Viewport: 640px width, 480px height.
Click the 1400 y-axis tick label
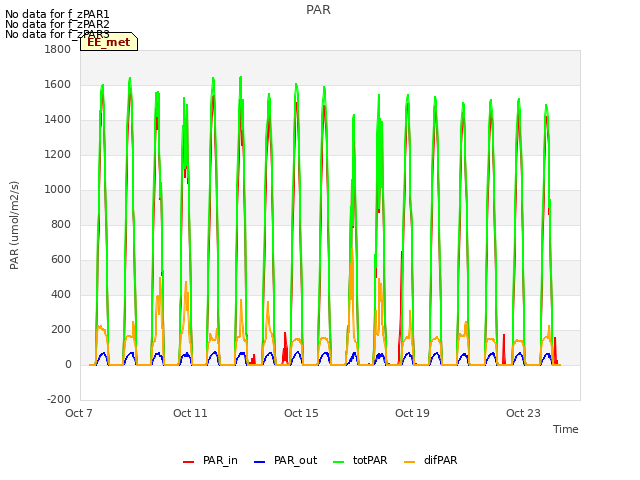[x=58, y=120]
